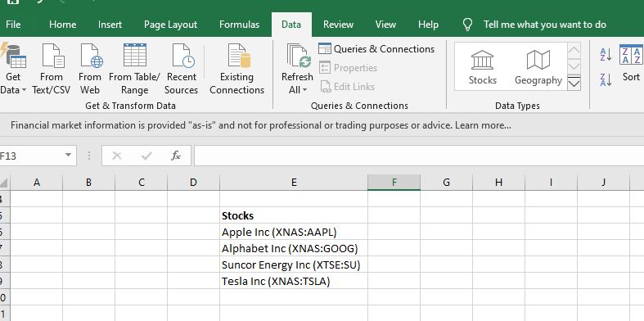Switch to the Home tab

[x=62, y=25]
